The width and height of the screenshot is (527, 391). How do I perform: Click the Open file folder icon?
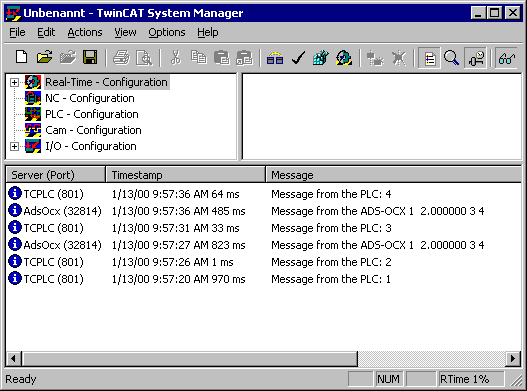pyautogui.click(x=45, y=57)
